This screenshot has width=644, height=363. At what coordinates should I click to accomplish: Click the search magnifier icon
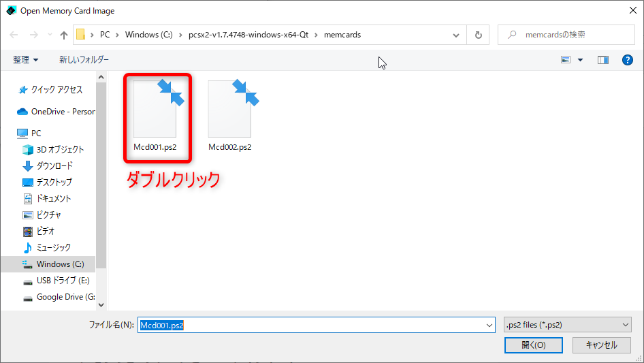(512, 35)
